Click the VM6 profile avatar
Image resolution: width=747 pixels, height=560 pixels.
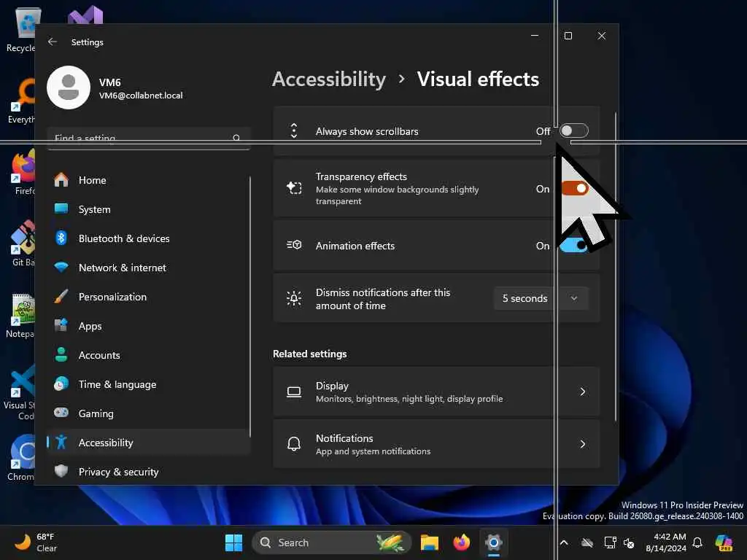(x=69, y=87)
